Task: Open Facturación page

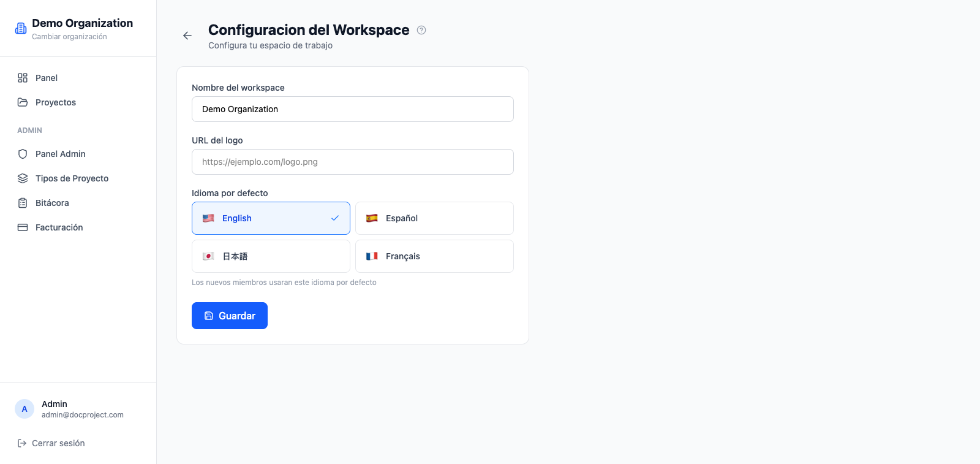Action: [78, 227]
